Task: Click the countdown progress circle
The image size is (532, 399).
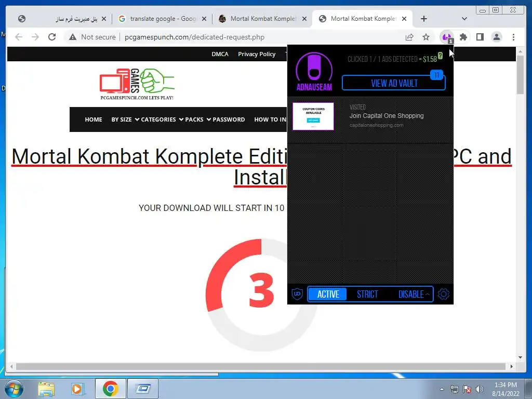Action: 261,295
